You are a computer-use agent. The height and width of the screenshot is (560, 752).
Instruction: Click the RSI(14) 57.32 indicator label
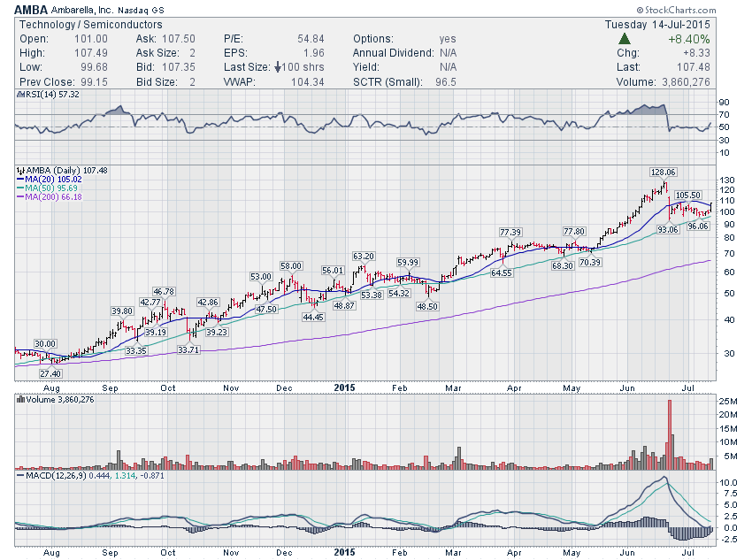point(52,95)
